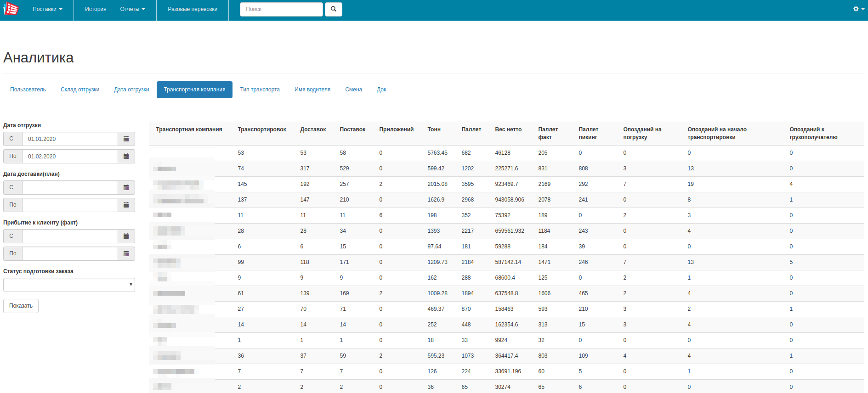The image size is (868, 393).
Task: Open История in the navbar
Action: 96,9
